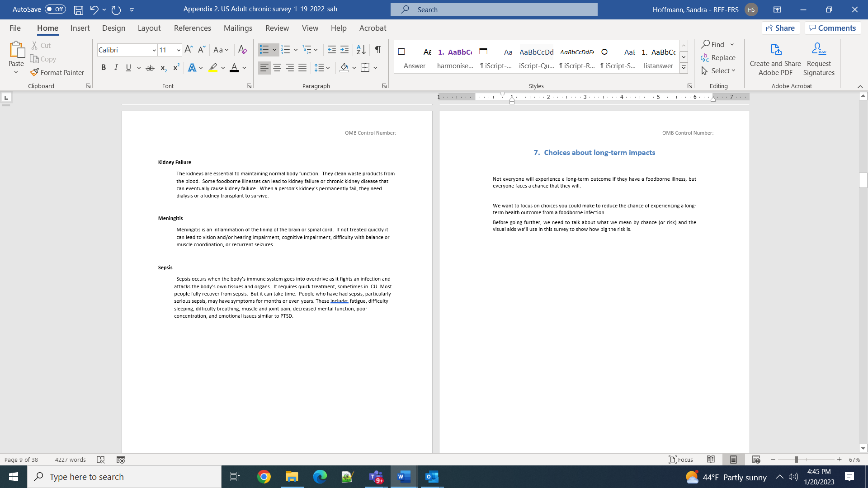Toggle AutoSave off switch
The height and width of the screenshot is (488, 868).
pos(55,9)
